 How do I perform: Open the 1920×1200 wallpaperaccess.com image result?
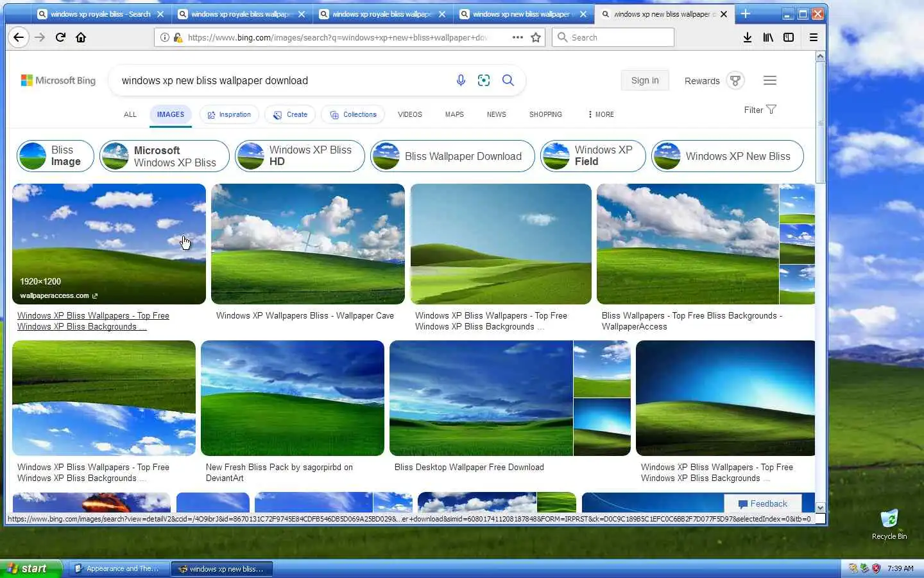[109, 244]
